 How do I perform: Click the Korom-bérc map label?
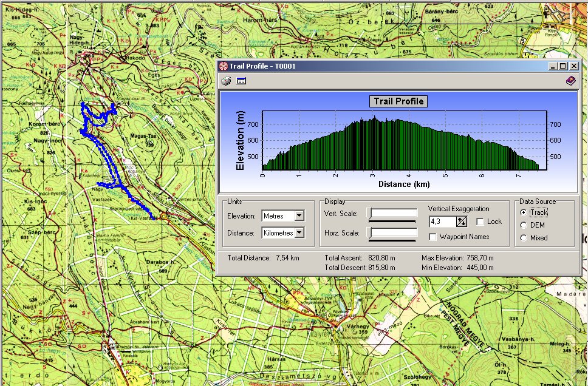44,124
